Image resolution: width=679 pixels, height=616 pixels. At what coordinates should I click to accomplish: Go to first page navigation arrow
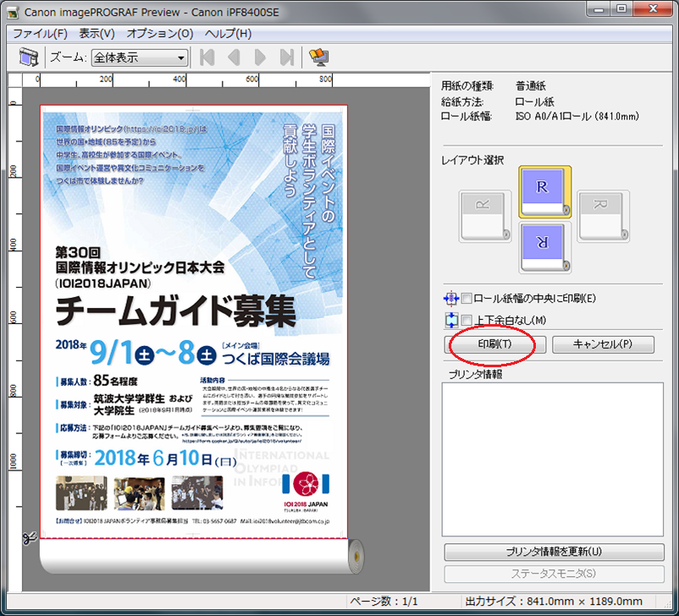tap(207, 58)
